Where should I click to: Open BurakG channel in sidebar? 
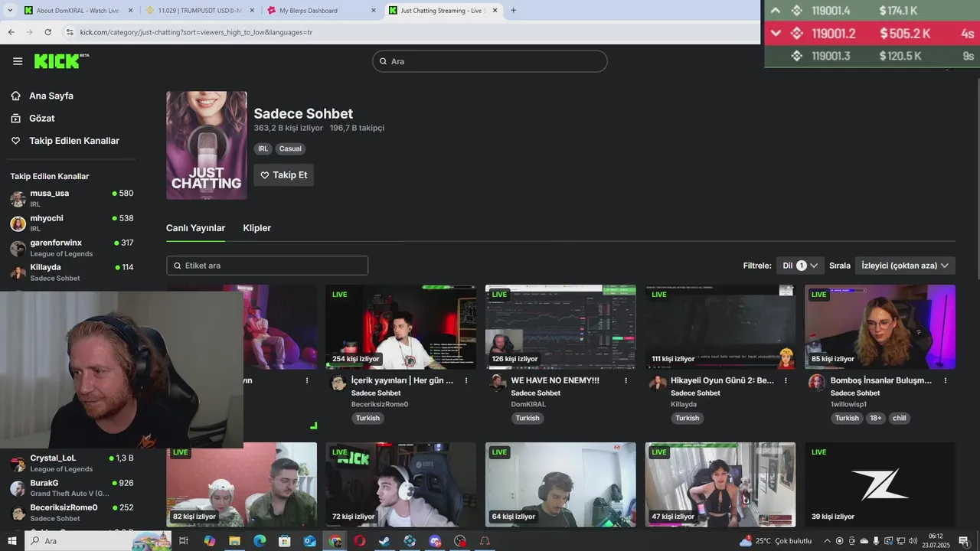[71, 487]
